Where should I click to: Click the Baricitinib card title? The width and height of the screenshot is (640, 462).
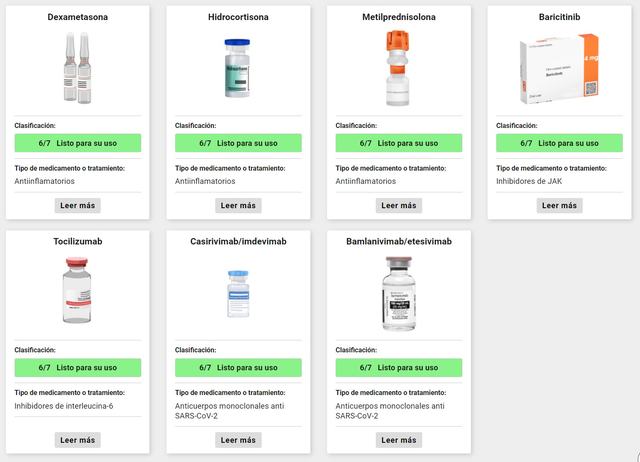(x=559, y=17)
